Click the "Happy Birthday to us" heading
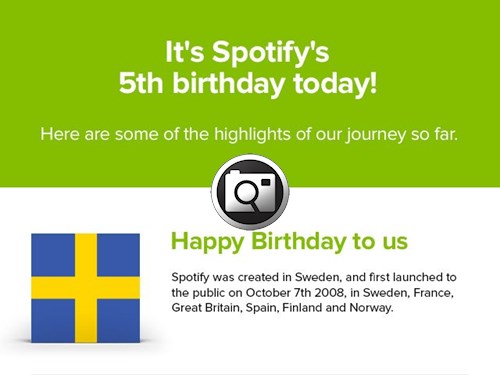Viewport: 500px width, 385px height. click(x=289, y=241)
